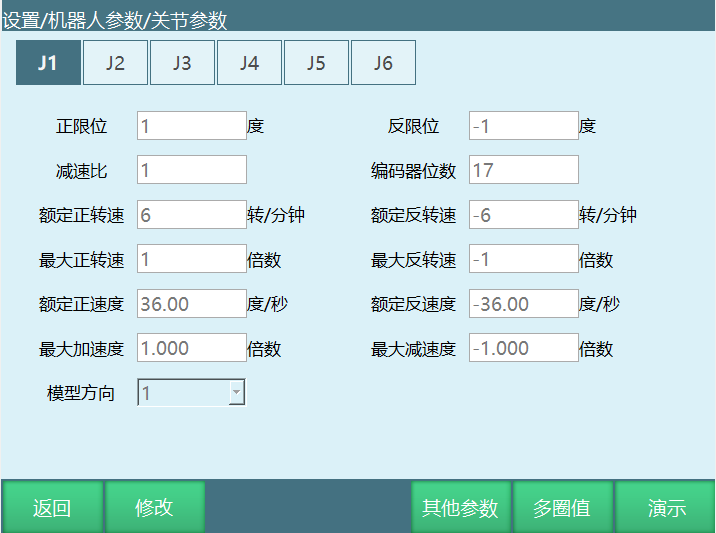Select the J3 joint tab

pyautogui.click(x=182, y=63)
